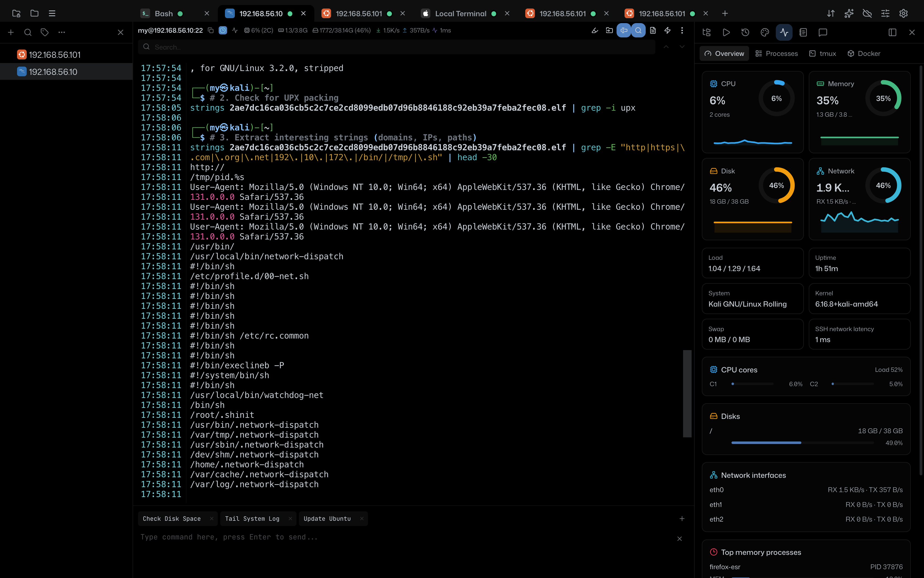
Task: Go to previous search result arrow
Action: 666,47
